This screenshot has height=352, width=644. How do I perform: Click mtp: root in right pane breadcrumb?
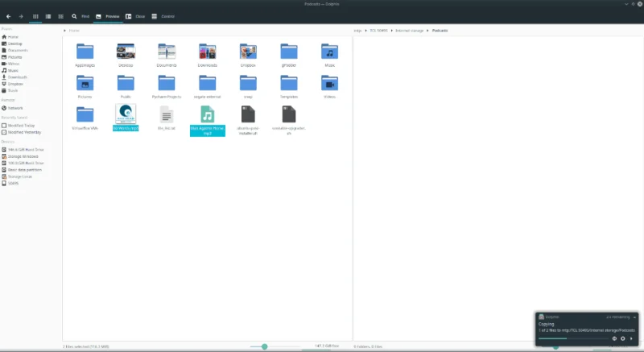tap(357, 31)
